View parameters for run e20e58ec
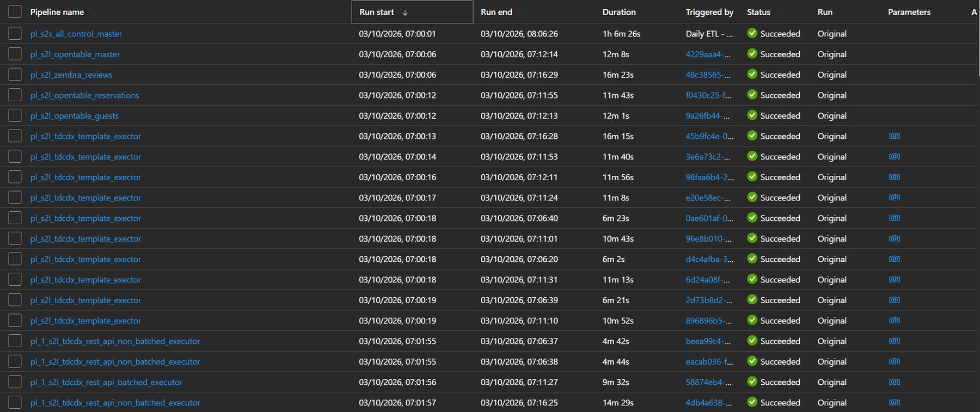The image size is (980, 412). point(894,198)
